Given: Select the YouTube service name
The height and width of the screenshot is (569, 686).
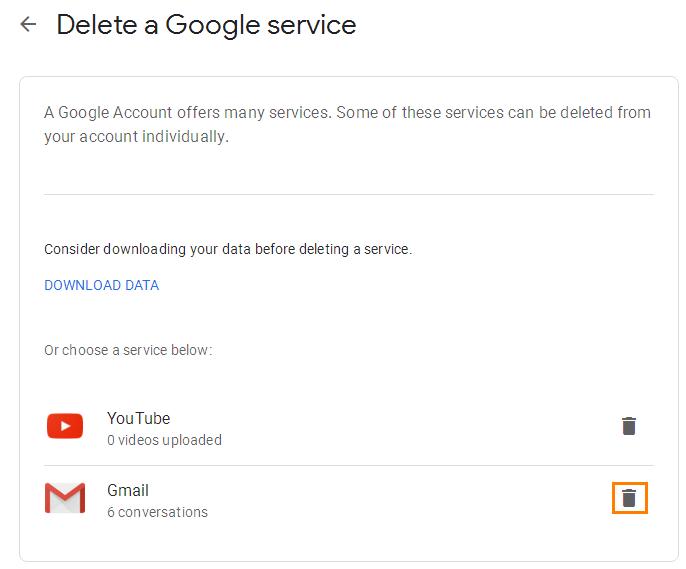Looking at the screenshot, I should (139, 418).
